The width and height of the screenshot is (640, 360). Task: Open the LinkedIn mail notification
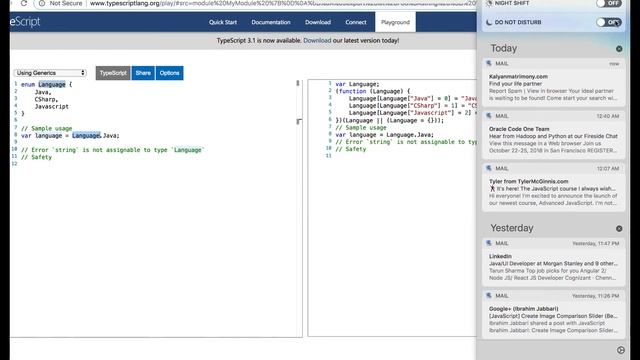pyautogui.click(x=553, y=262)
